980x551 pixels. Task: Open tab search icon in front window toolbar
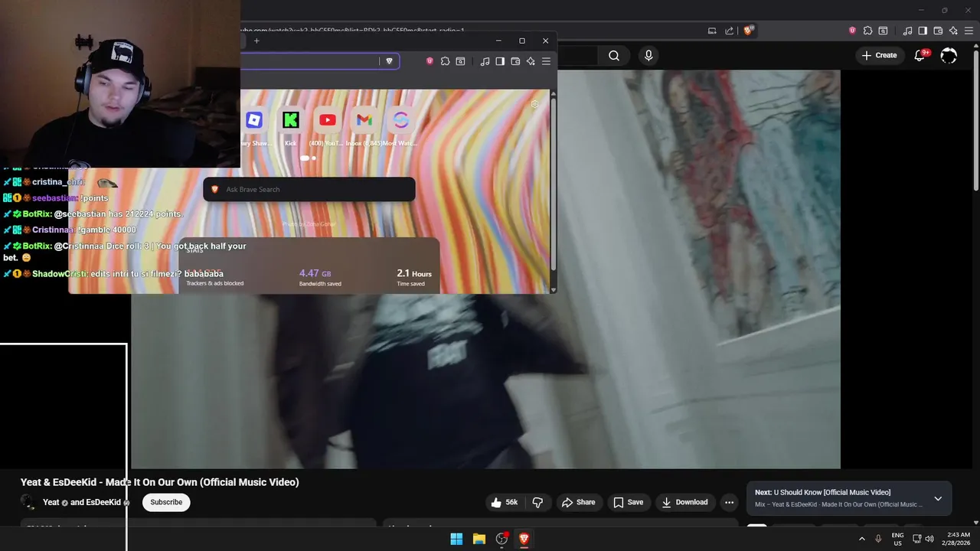point(460,61)
